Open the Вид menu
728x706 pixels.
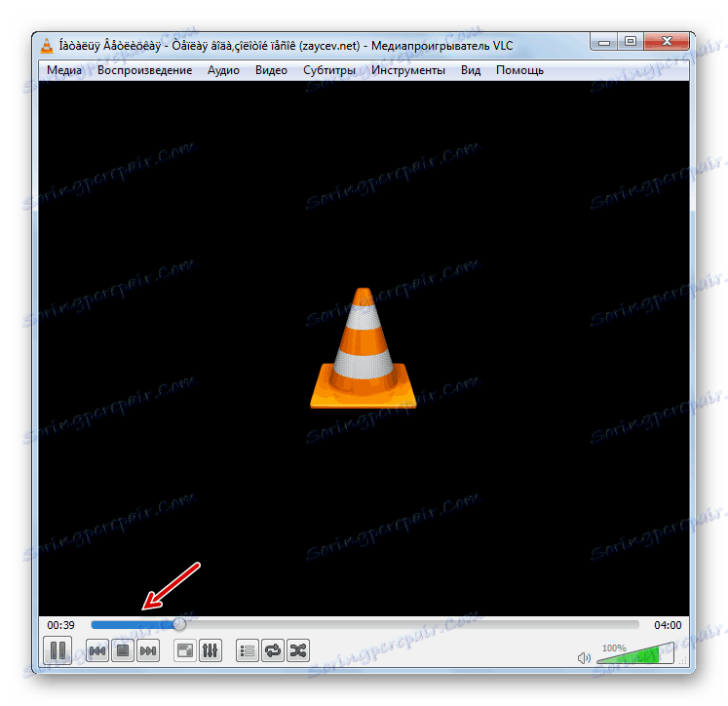(x=471, y=70)
